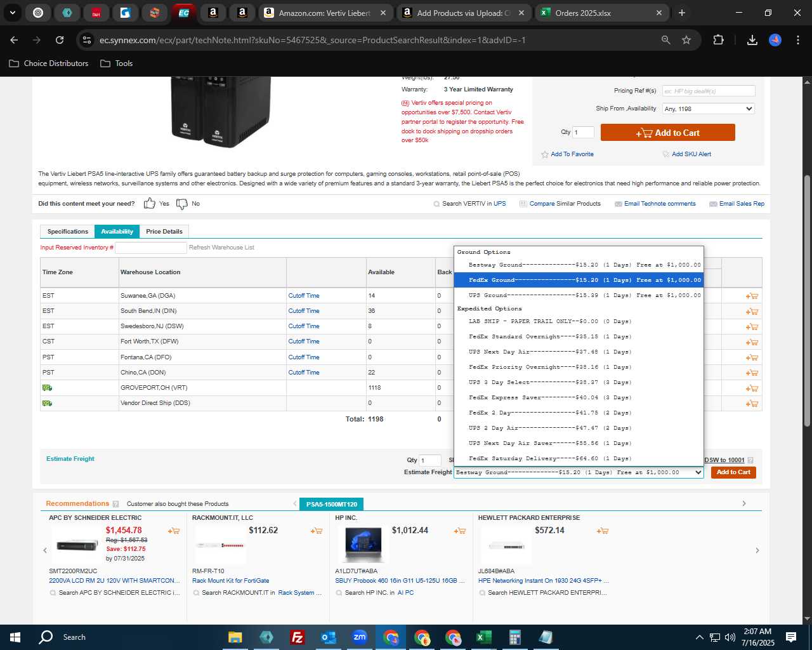Click the orange Add to Cart button
The width and height of the screenshot is (812, 650).
click(x=667, y=133)
